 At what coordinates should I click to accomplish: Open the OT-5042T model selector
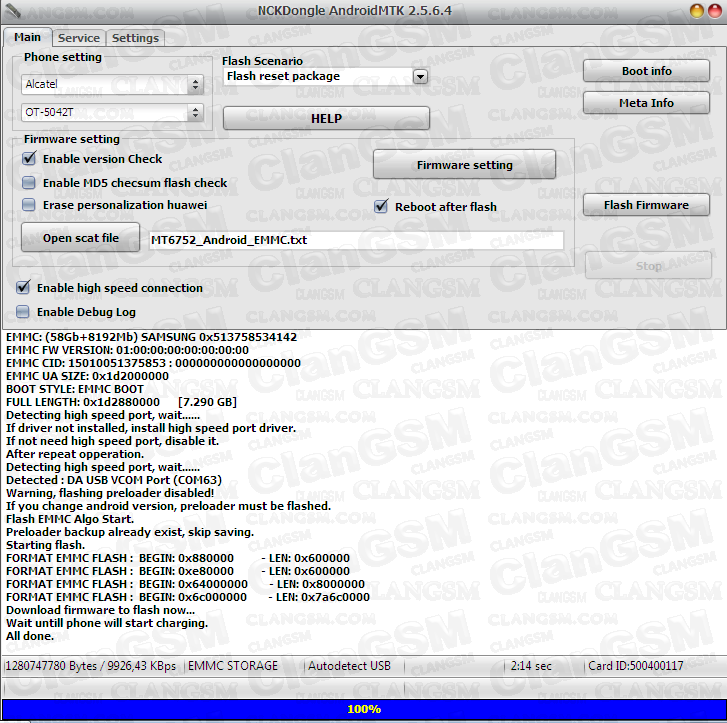pos(112,112)
